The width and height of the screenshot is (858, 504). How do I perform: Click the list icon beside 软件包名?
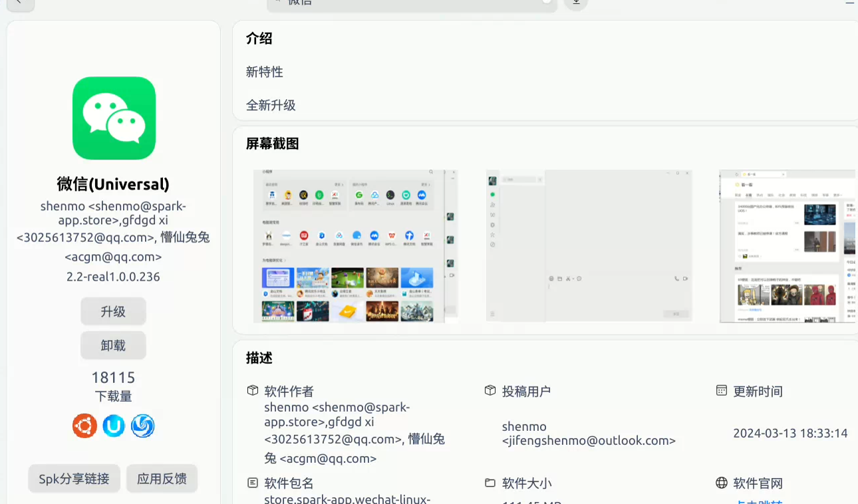click(253, 483)
